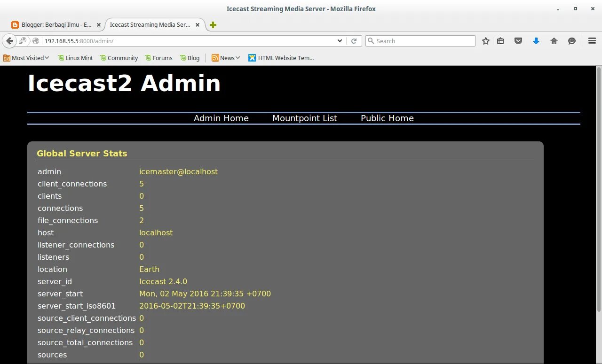This screenshot has height=364, width=602.
Task: Click localhost host value
Action: 156,233
